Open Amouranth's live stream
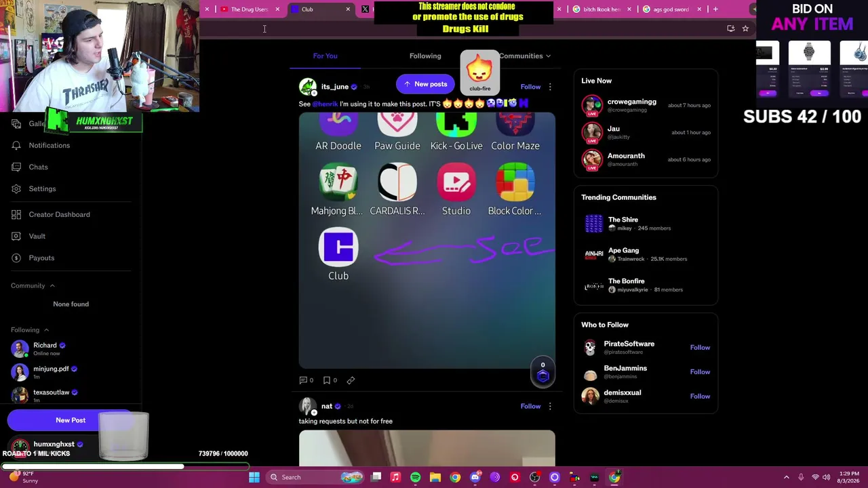The width and height of the screenshot is (868, 488). (x=646, y=159)
